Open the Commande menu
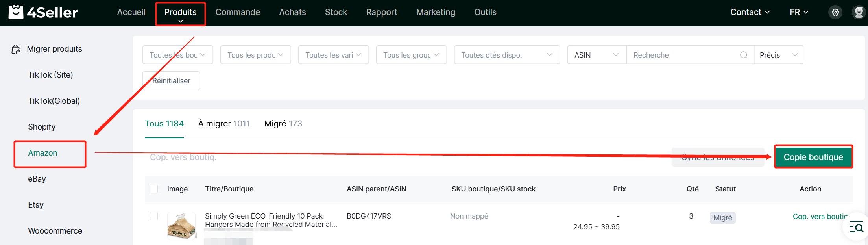Viewport: 868px width, 245px height. click(x=238, y=12)
